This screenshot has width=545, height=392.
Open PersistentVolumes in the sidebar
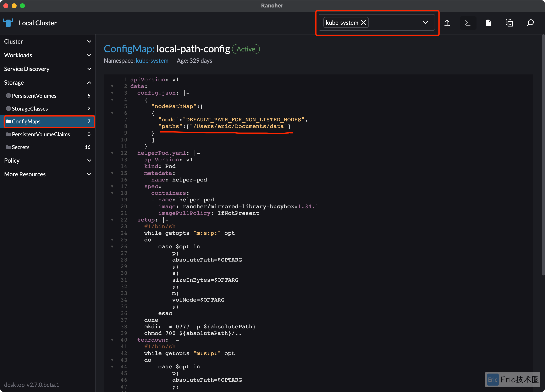click(x=48, y=96)
